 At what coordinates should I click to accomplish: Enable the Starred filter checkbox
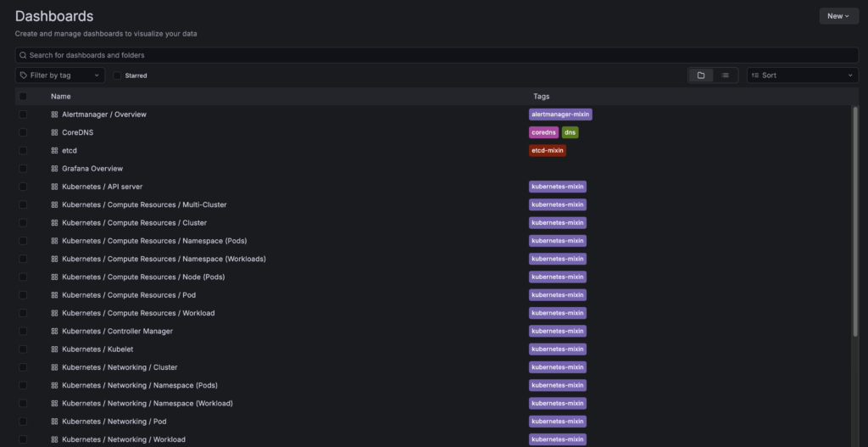point(118,75)
